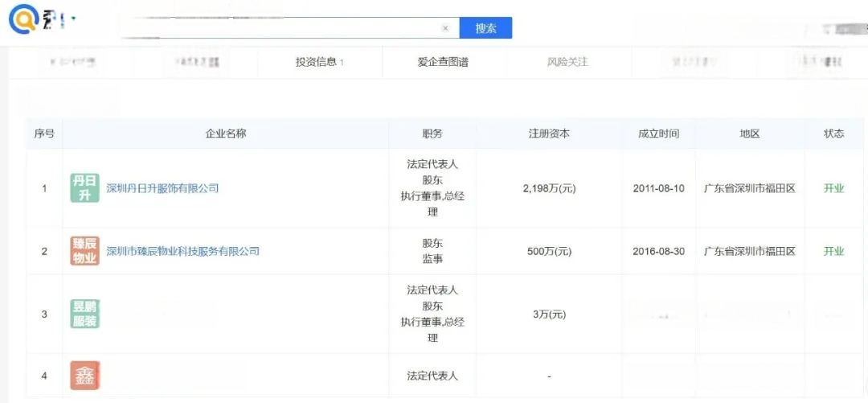Click 广东省深圳市福田区 in the 臻辰物业 row
Image resolution: width=868 pixels, height=403 pixels.
click(750, 251)
